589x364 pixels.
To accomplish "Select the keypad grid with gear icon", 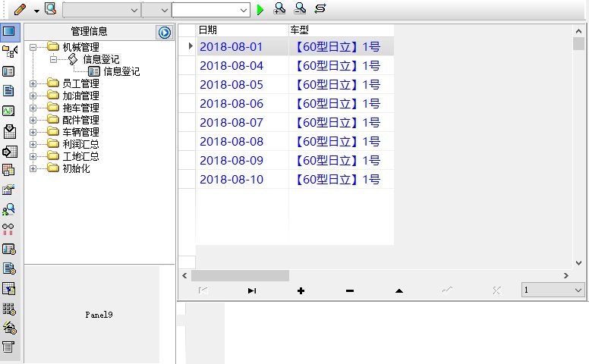I will [x=9, y=309].
